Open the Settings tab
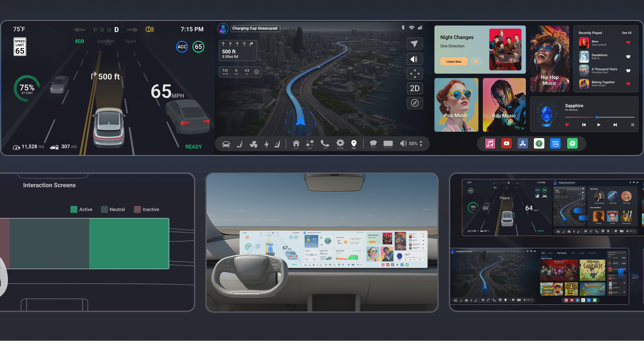The width and height of the screenshot is (644, 345). point(340,144)
